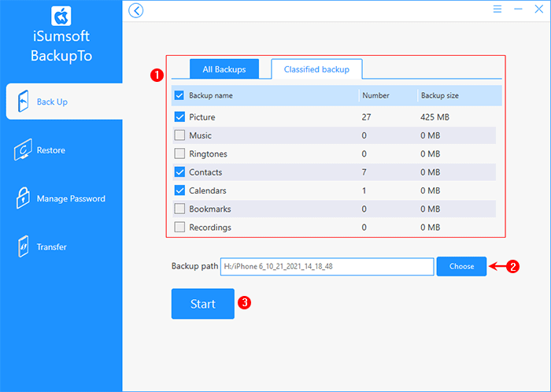Viewport: 551px width, 392px height.
Task: Select the Recordings row label
Action: pyautogui.click(x=210, y=227)
